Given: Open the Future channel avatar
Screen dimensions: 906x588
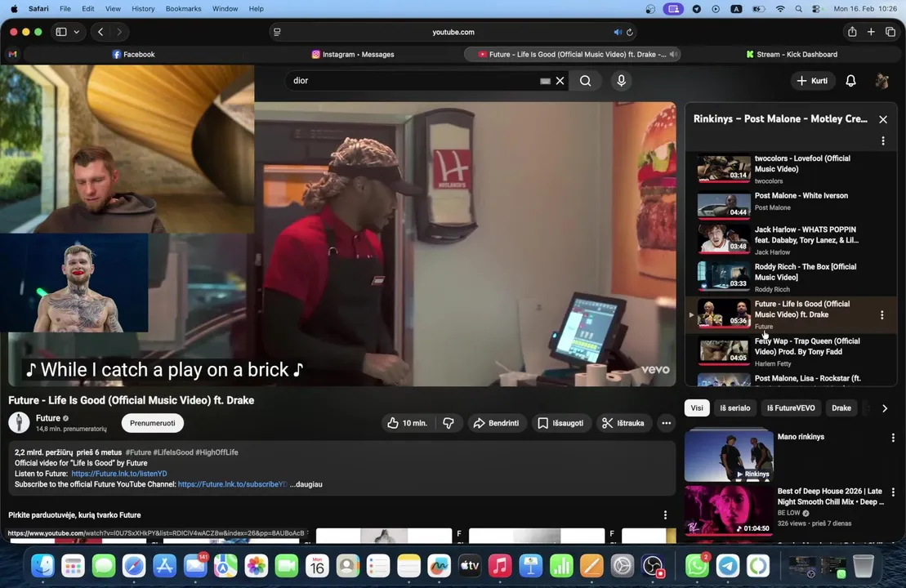Looking at the screenshot, I should click(x=19, y=423).
